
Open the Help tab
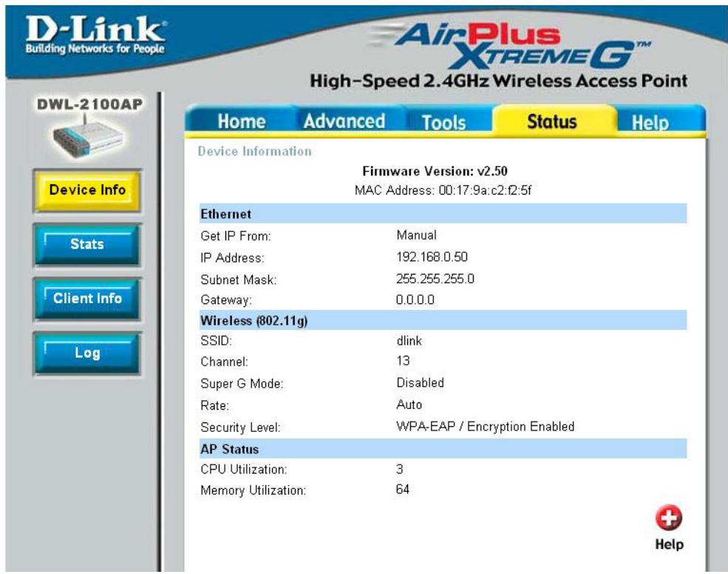tap(650, 122)
